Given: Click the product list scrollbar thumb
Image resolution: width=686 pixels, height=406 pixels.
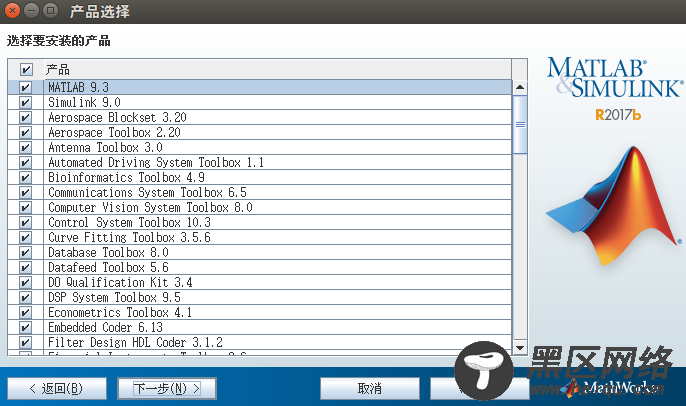Looking at the screenshot, I should 520,125.
